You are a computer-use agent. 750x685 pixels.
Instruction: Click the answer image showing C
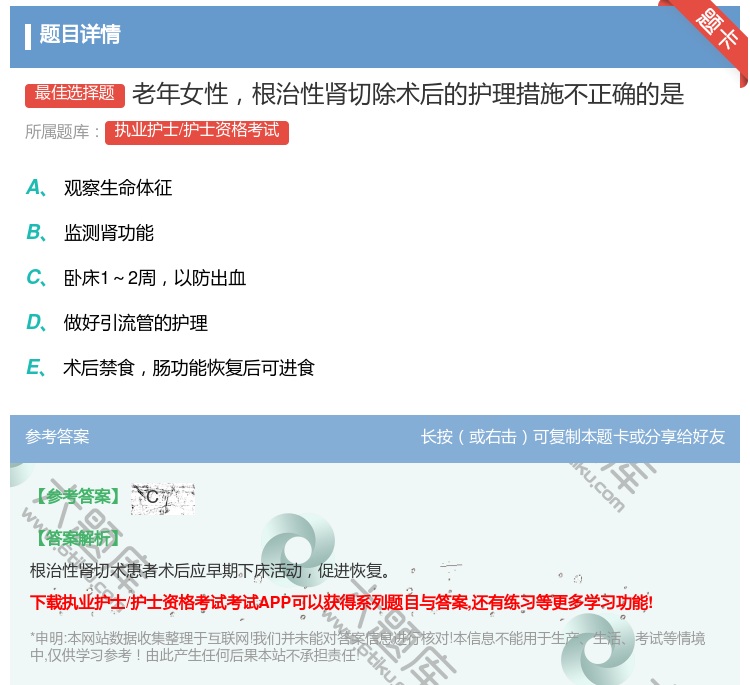tap(163, 498)
